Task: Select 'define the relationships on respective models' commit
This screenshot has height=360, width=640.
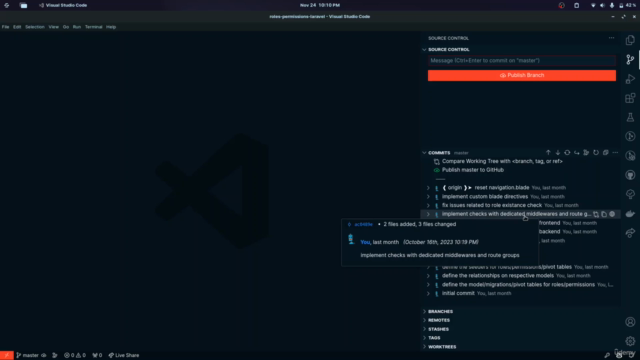Action: pyautogui.click(x=498, y=276)
